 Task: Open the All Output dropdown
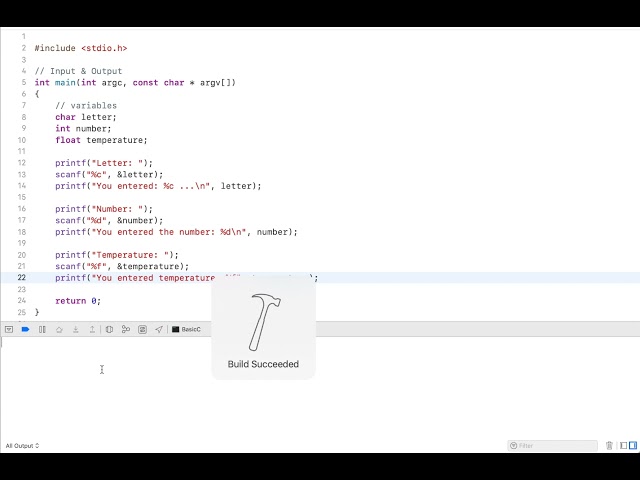coord(22,446)
